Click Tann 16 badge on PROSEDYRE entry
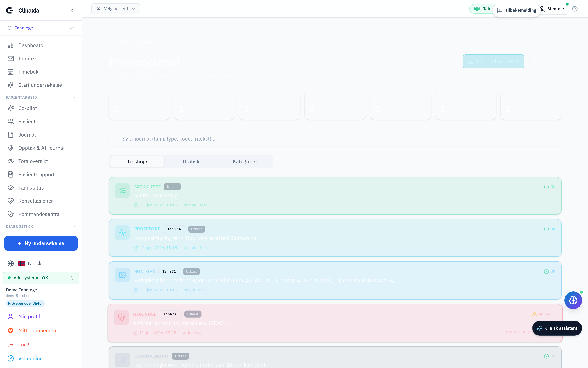Viewport: 588px width, 368px height. tap(174, 229)
